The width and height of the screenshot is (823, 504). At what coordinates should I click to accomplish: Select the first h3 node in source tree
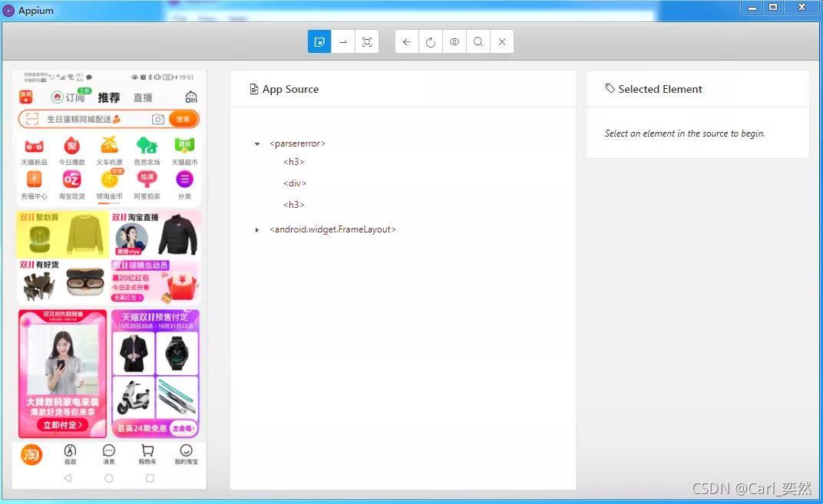(x=294, y=162)
